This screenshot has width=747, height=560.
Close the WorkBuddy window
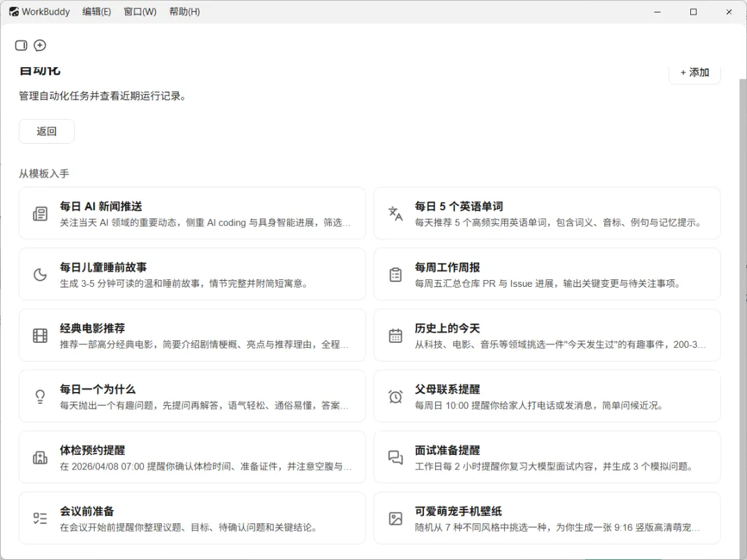pyautogui.click(x=729, y=12)
